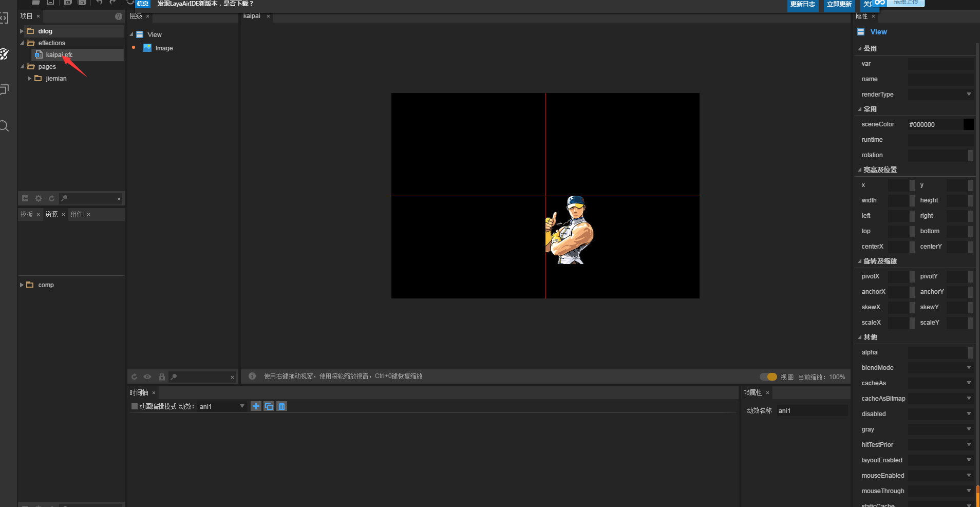Click the info icon in canvas status bar
The height and width of the screenshot is (507, 980).
click(x=252, y=376)
